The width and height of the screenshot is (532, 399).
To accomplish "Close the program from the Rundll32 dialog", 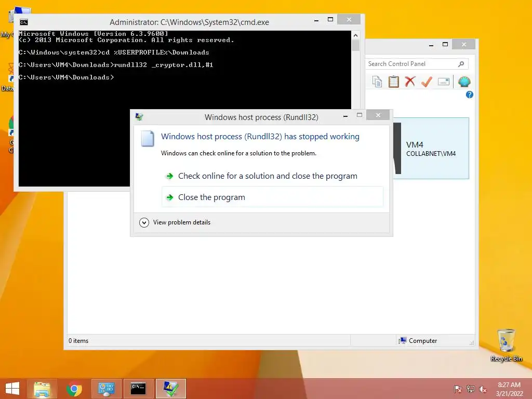I will pyautogui.click(x=272, y=197).
